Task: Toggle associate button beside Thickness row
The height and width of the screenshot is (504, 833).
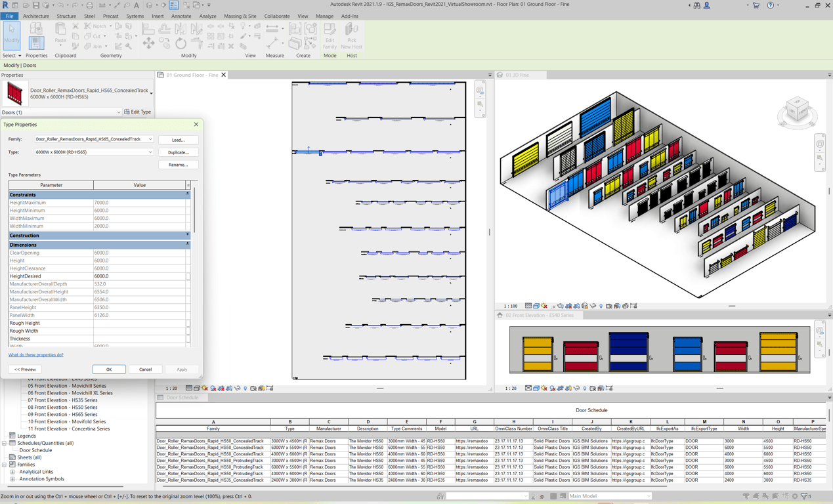Action: point(188,339)
